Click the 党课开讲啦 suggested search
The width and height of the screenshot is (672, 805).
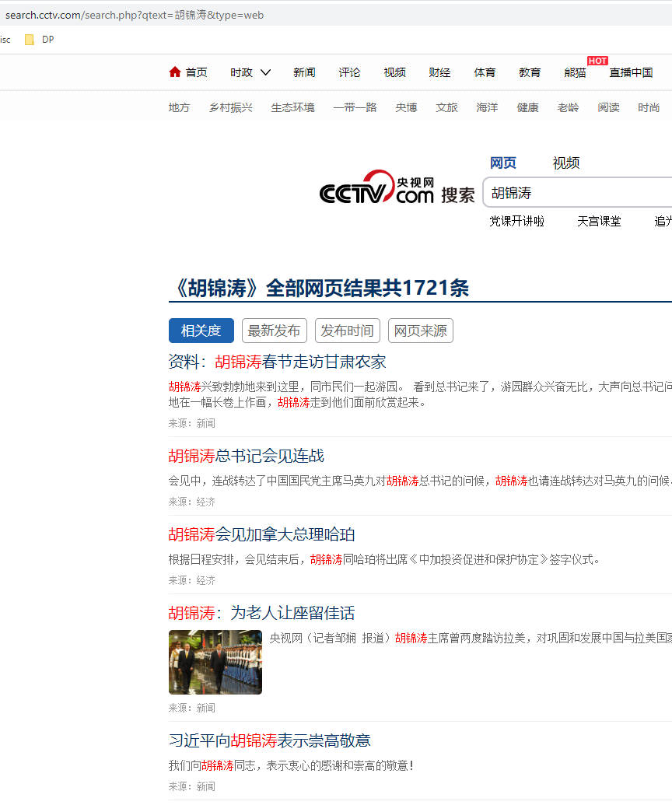[517, 221]
